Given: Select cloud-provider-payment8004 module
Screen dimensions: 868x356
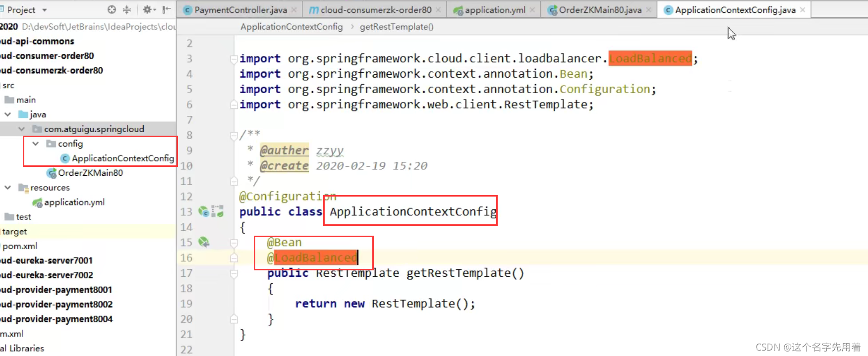Looking at the screenshot, I should (57, 319).
